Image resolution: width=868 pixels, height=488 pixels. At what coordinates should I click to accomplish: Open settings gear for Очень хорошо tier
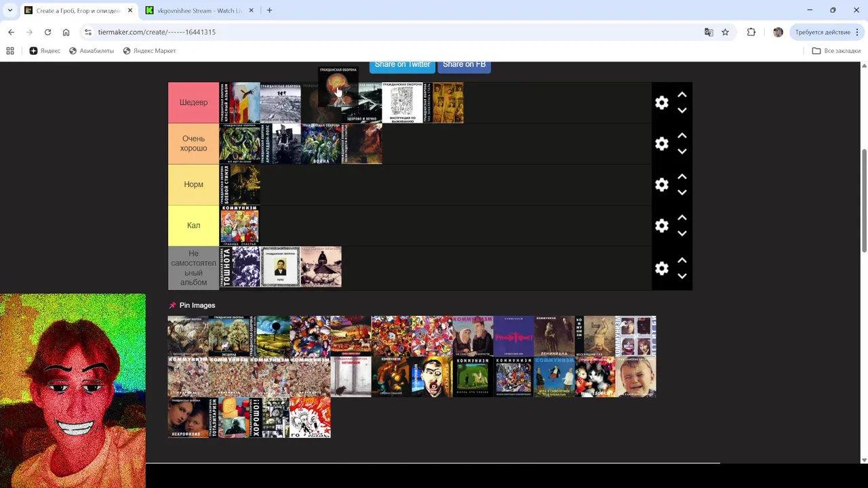point(662,144)
